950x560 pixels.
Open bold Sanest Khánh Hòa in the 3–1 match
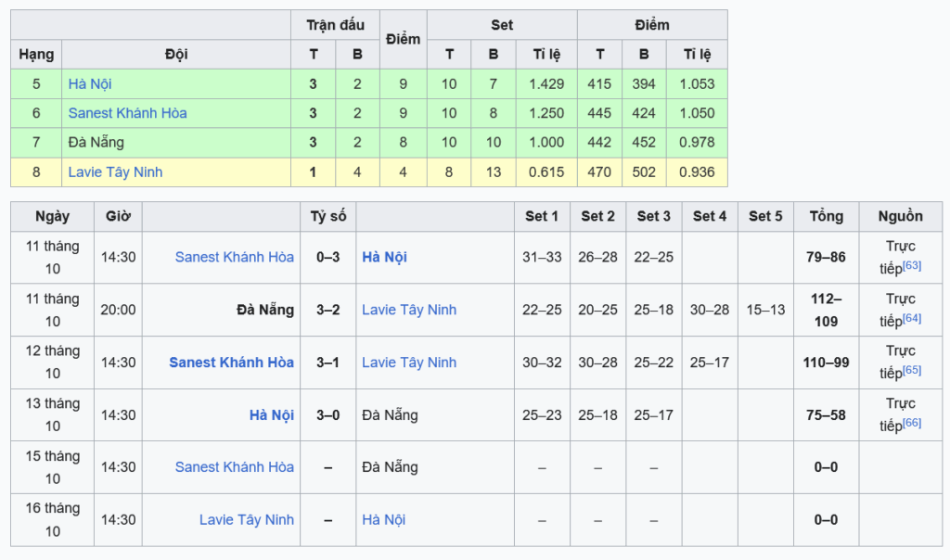coord(231,363)
